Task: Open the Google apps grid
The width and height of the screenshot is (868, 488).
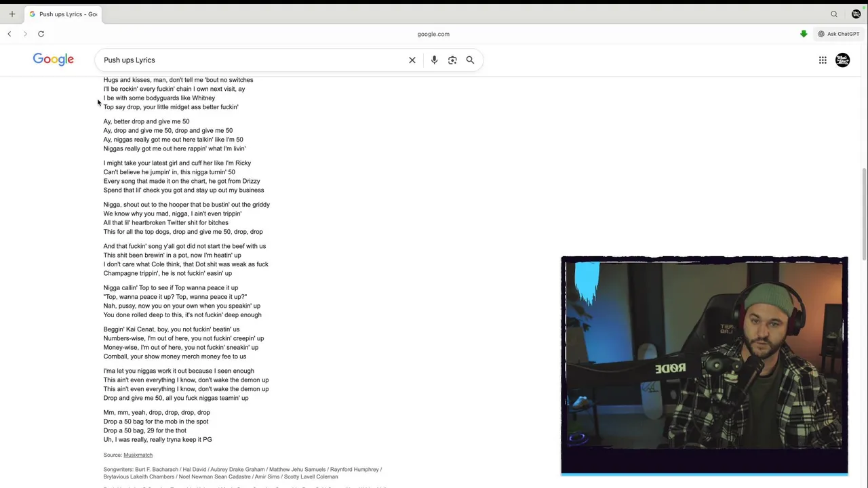Action: pyautogui.click(x=823, y=60)
